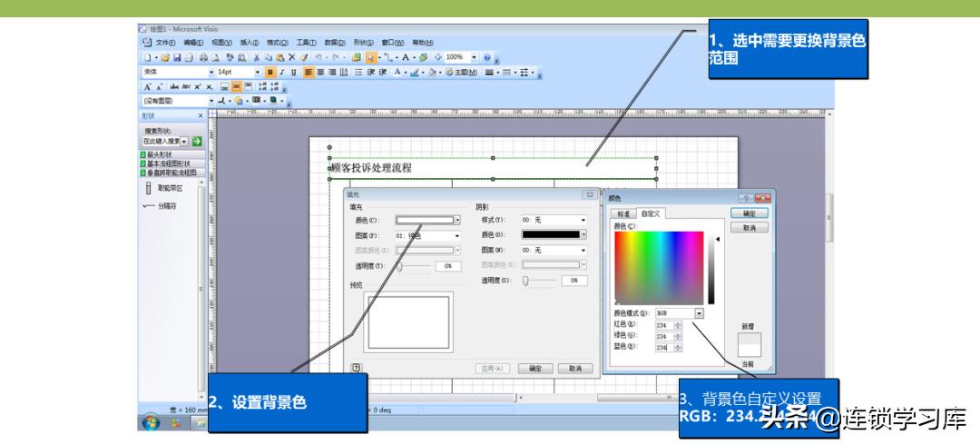Cut selection using the scissors icon
Image resolution: width=980 pixels, height=445 pixels.
(x=256, y=57)
